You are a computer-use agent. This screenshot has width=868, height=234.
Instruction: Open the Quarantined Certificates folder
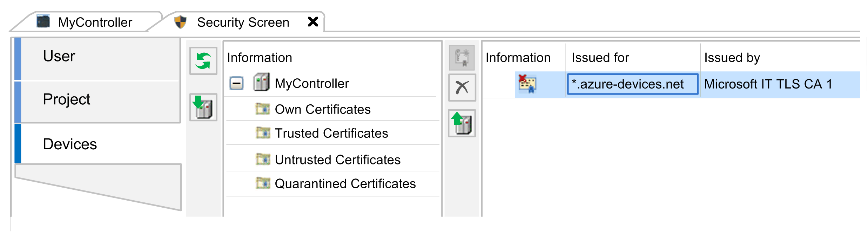click(345, 184)
